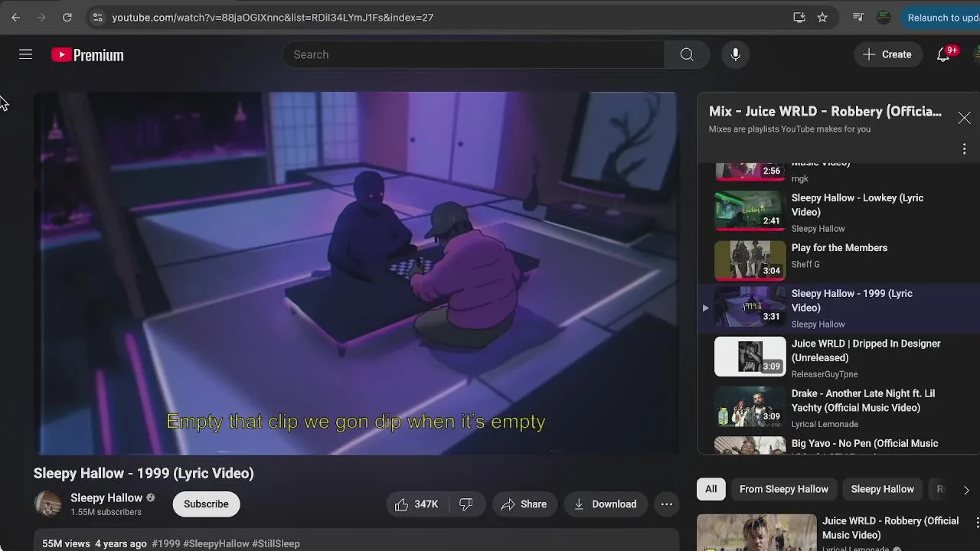
Task: Click the address bar URL
Action: [x=273, y=17]
